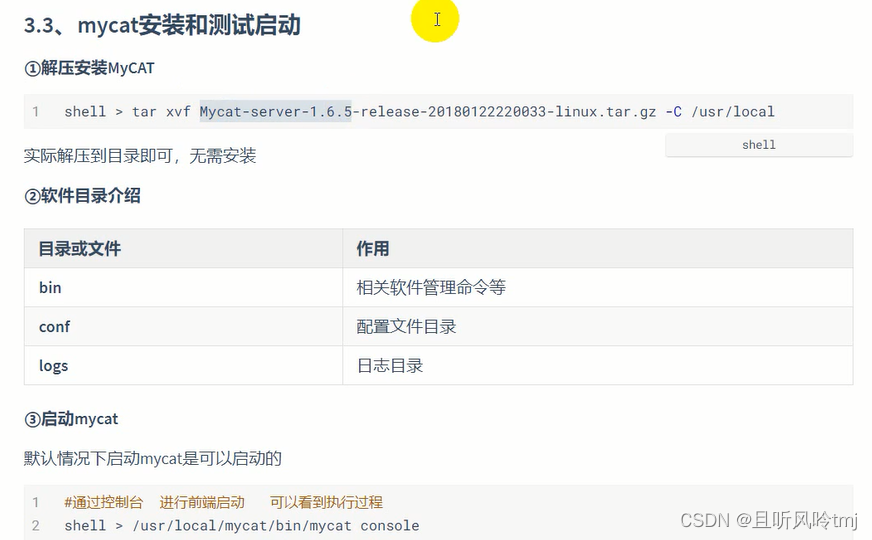Click the subheading "①解压安装MyCAT"
The height and width of the screenshot is (540, 872).
coord(89,68)
